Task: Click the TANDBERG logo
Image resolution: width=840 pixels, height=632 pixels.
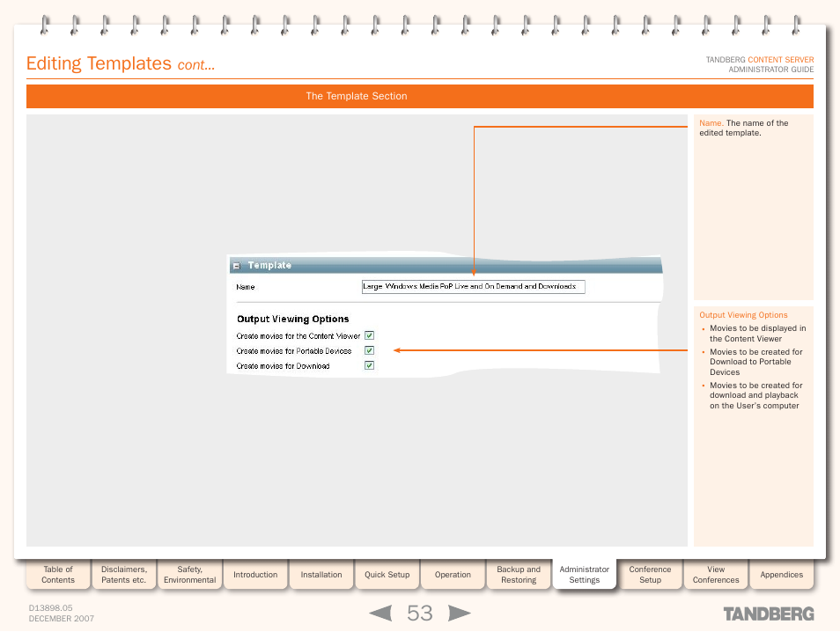Action: (x=769, y=614)
